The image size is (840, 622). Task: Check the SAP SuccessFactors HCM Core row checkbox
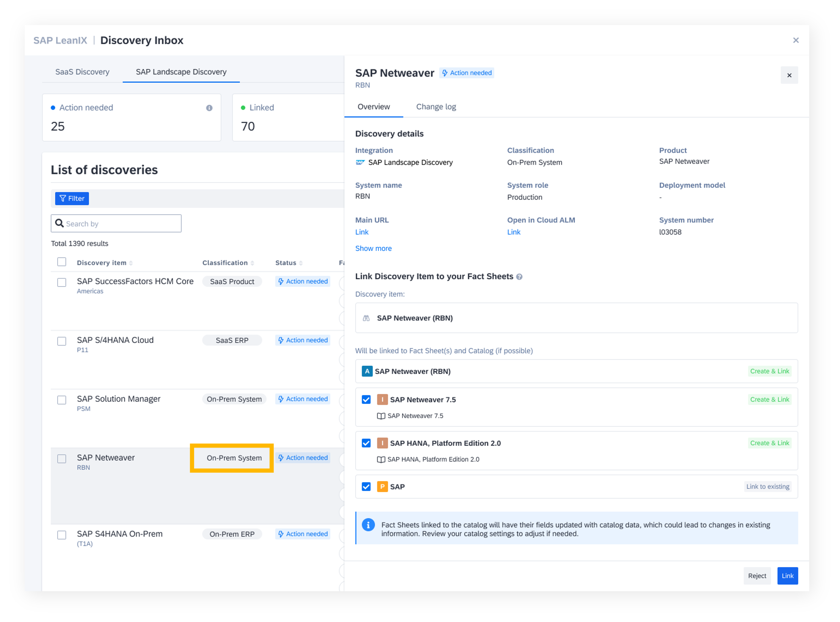pos(62,282)
